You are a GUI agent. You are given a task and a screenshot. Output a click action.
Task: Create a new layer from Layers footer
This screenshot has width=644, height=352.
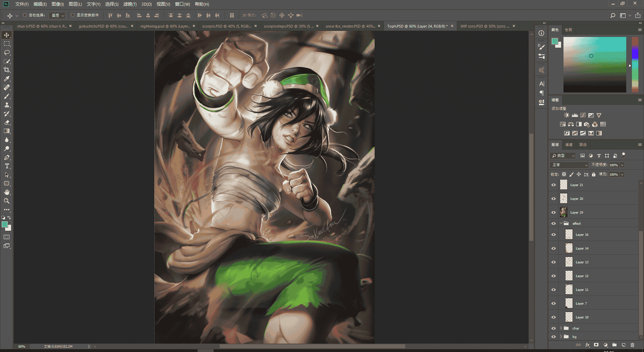click(x=624, y=345)
